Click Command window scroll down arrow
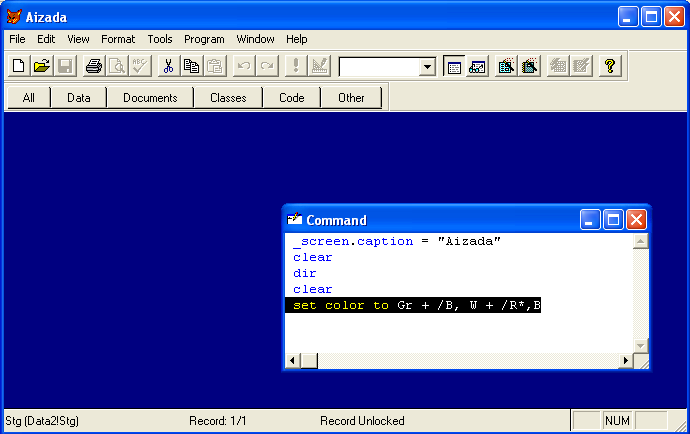This screenshot has width=690, height=434. [x=640, y=346]
